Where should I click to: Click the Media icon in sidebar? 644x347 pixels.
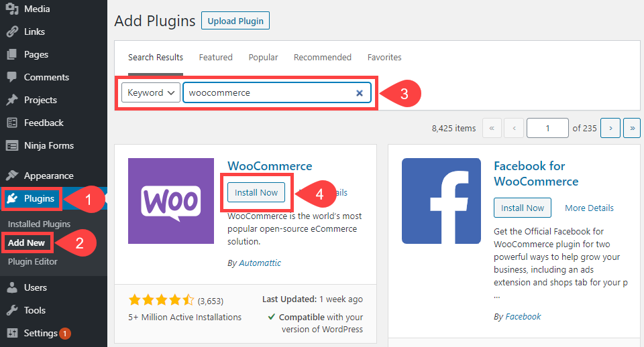[x=12, y=9]
